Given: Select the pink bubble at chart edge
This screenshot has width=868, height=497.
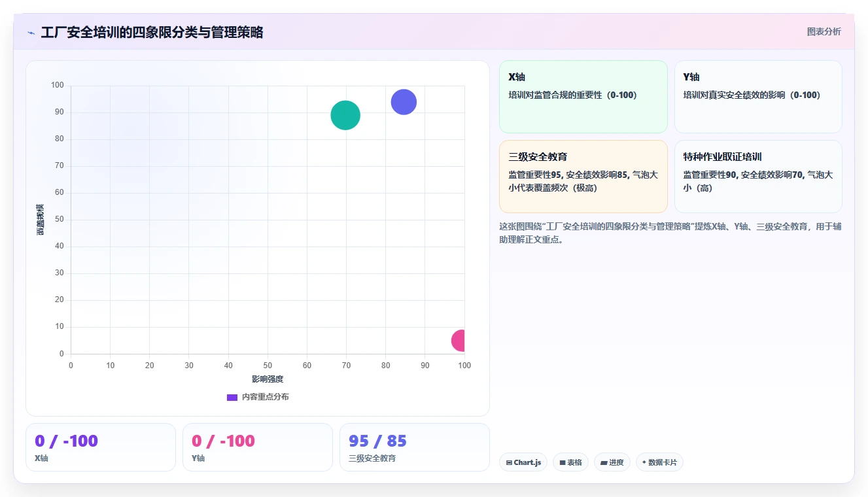Looking at the screenshot, I should pyautogui.click(x=459, y=341).
